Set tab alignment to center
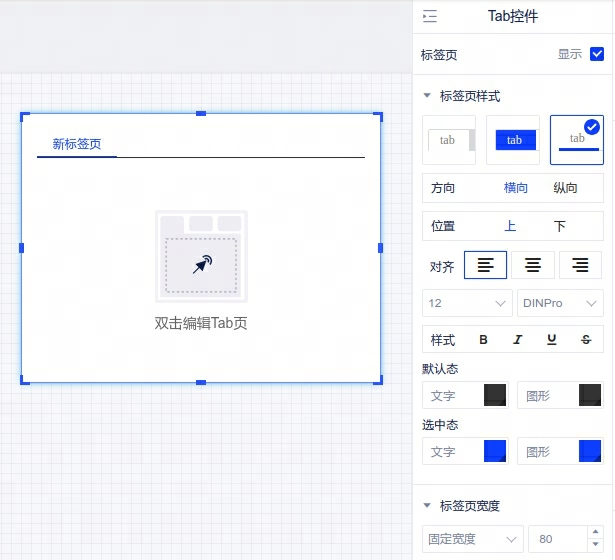This screenshot has height=560, width=615. pyautogui.click(x=533, y=265)
